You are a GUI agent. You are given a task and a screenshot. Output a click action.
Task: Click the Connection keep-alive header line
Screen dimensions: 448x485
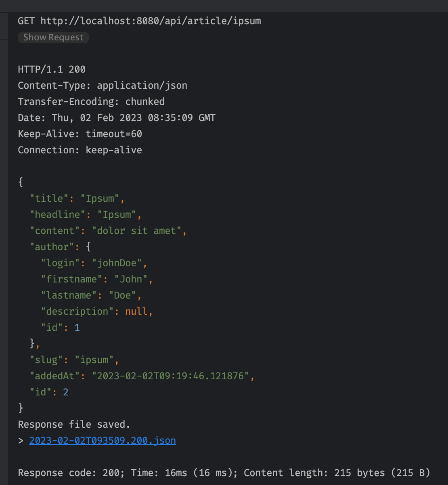coord(80,150)
